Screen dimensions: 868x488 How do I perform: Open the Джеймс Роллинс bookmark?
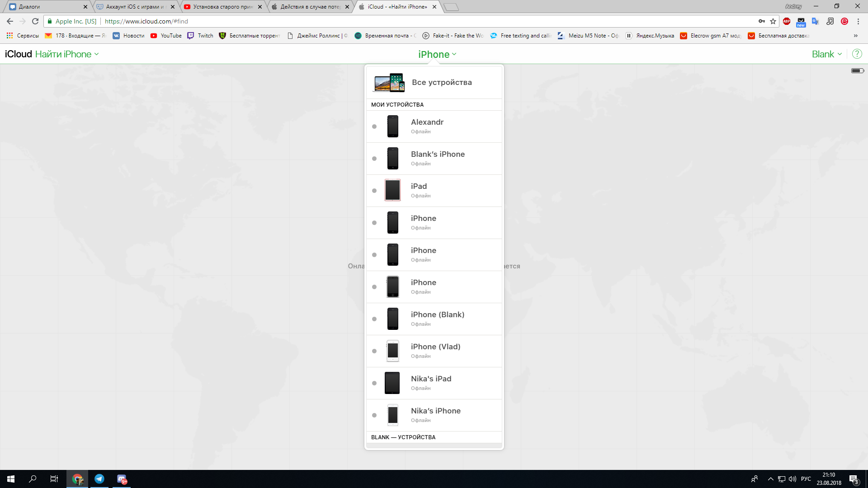[317, 36]
